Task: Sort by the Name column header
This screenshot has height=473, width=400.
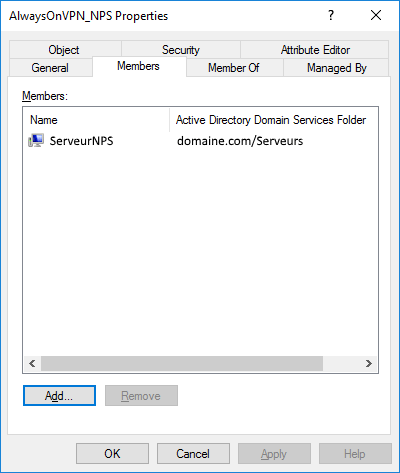Action: click(x=96, y=120)
